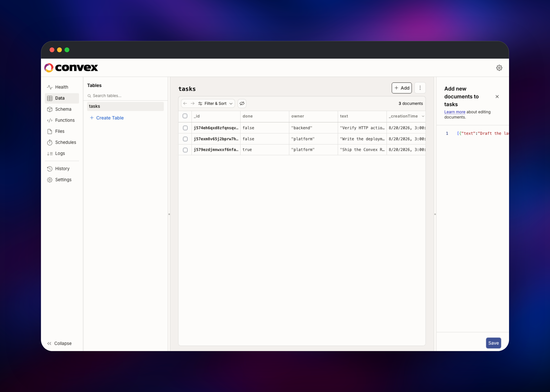Screen dimensions: 550x392
Task: Open the Schedules section
Action: 62,142
